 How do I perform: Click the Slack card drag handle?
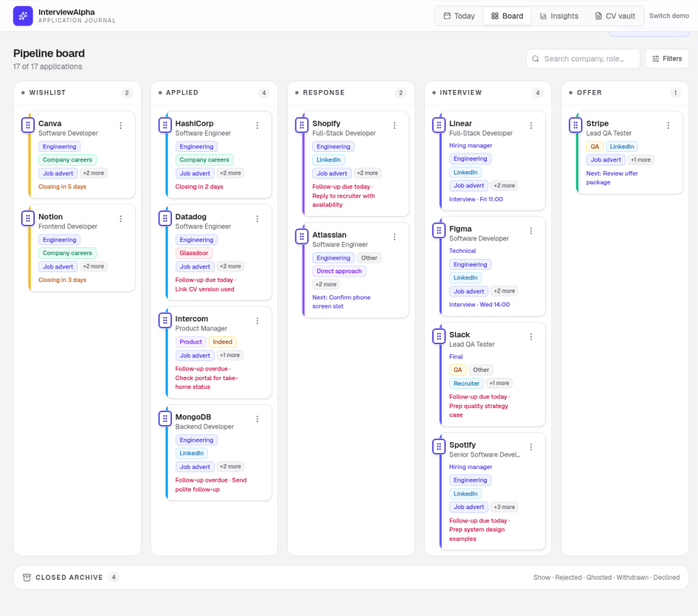coord(439,337)
